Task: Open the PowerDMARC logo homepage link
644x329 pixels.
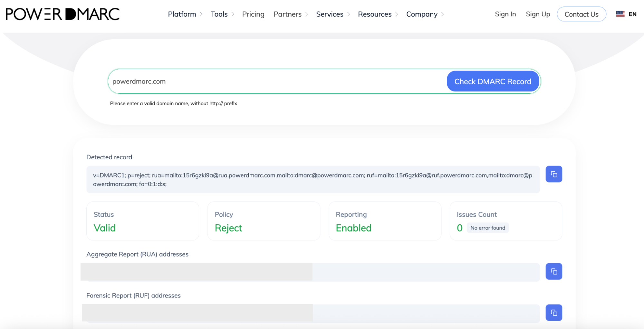Action: (62, 14)
